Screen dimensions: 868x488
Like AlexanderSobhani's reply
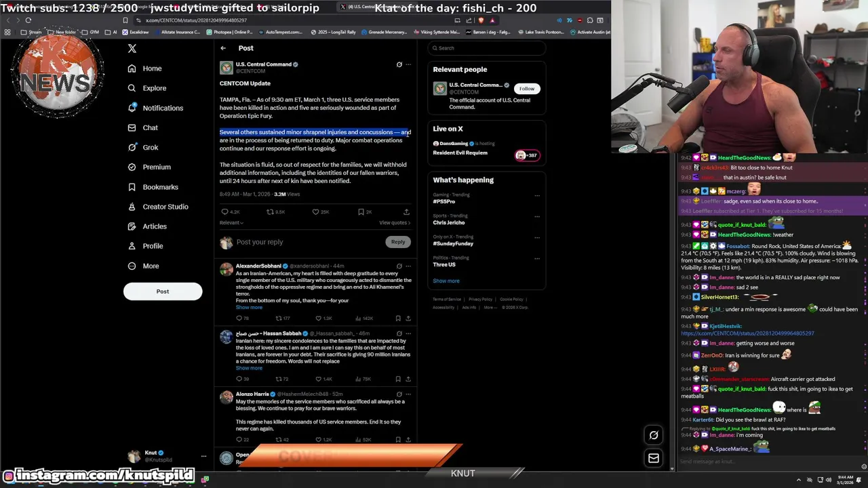point(319,318)
